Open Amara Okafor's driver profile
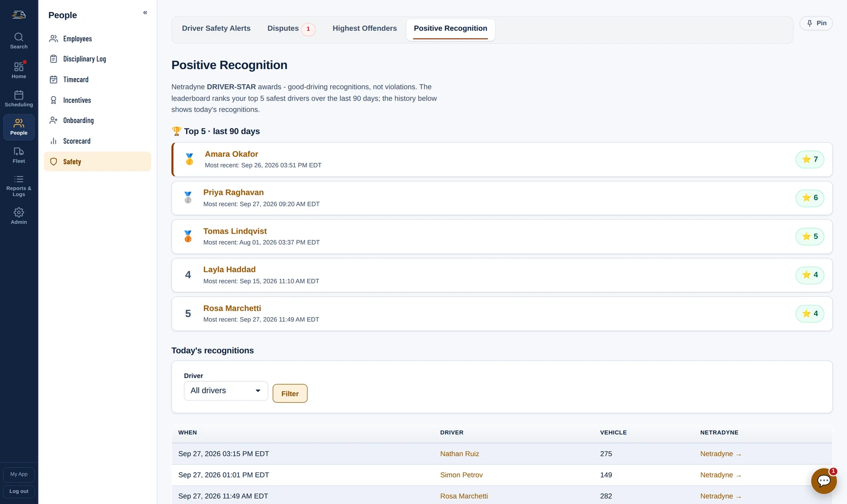Image resolution: width=847 pixels, height=504 pixels. pos(231,154)
